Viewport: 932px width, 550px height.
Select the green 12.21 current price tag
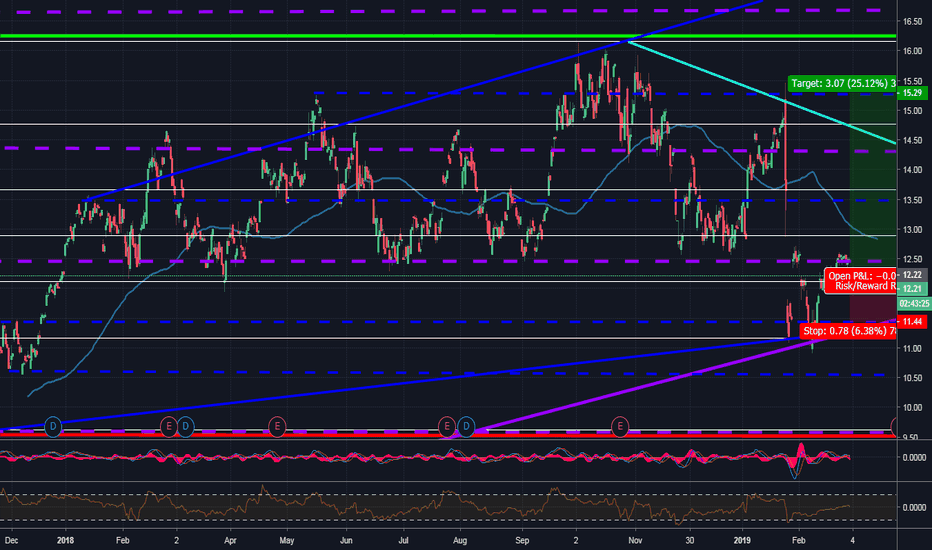[x=912, y=288]
